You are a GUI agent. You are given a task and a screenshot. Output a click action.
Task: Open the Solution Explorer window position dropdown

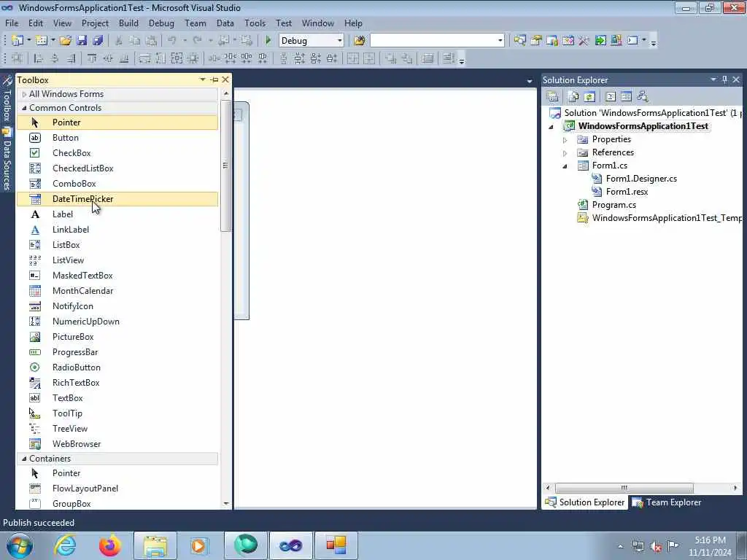point(713,79)
